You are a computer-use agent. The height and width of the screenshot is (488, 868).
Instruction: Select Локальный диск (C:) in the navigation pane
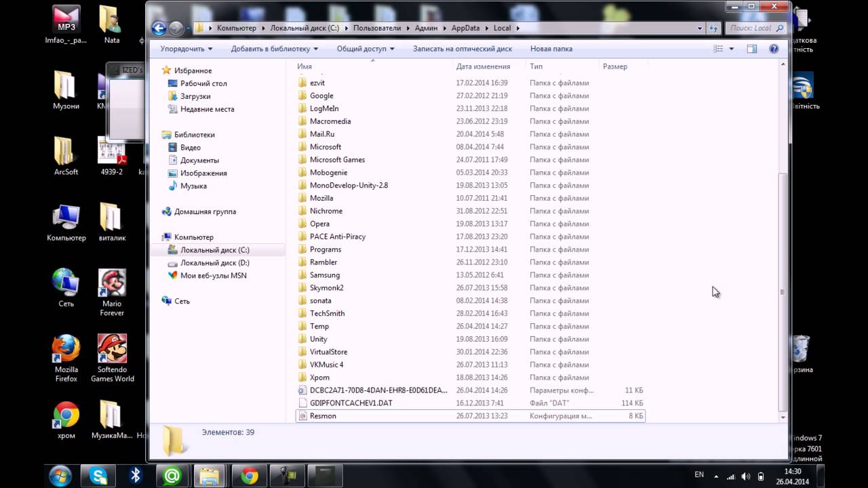click(x=214, y=250)
